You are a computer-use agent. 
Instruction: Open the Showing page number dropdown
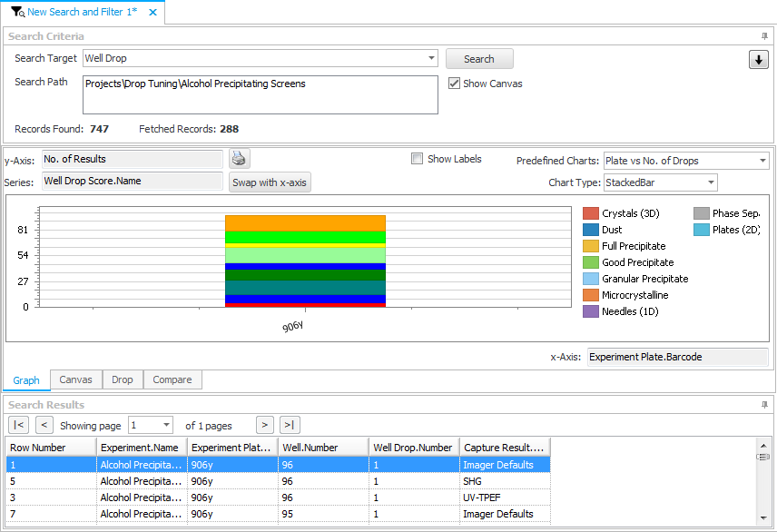[x=166, y=425]
